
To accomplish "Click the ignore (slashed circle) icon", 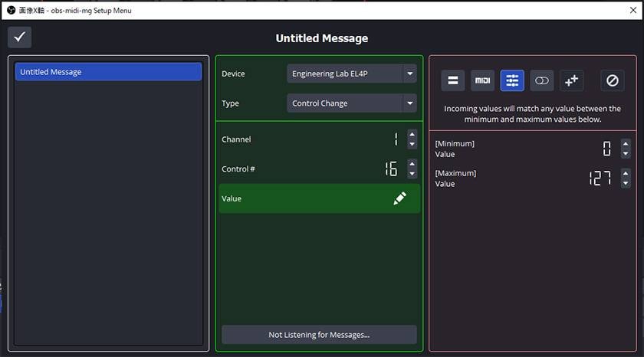I will click(612, 80).
